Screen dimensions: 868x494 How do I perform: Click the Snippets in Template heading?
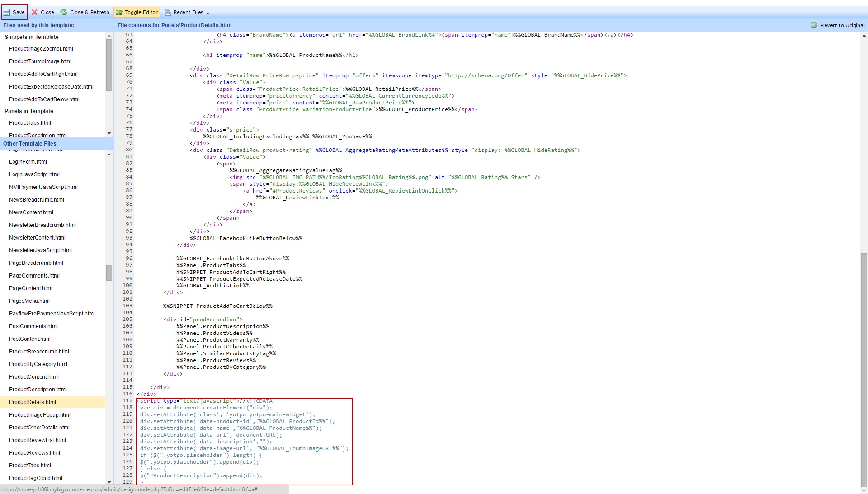(x=32, y=37)
